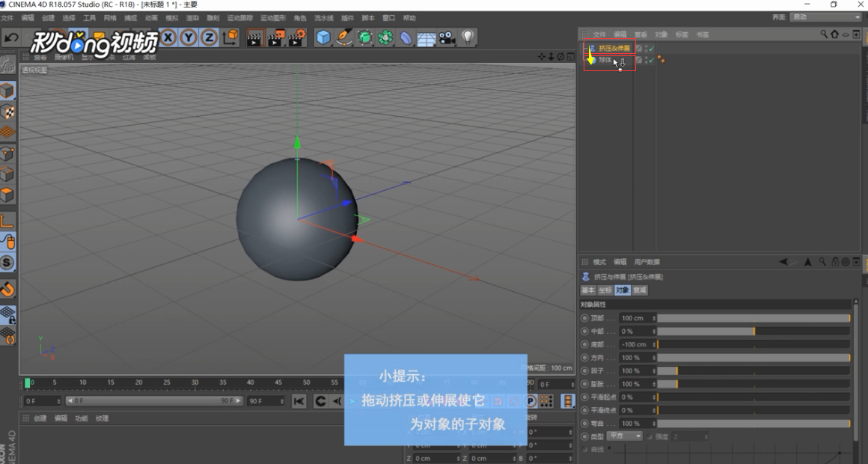The height and width of the screenshot is (464, 868).
Task: Click keyframe circle next to 底部
Action: point(584,344)
